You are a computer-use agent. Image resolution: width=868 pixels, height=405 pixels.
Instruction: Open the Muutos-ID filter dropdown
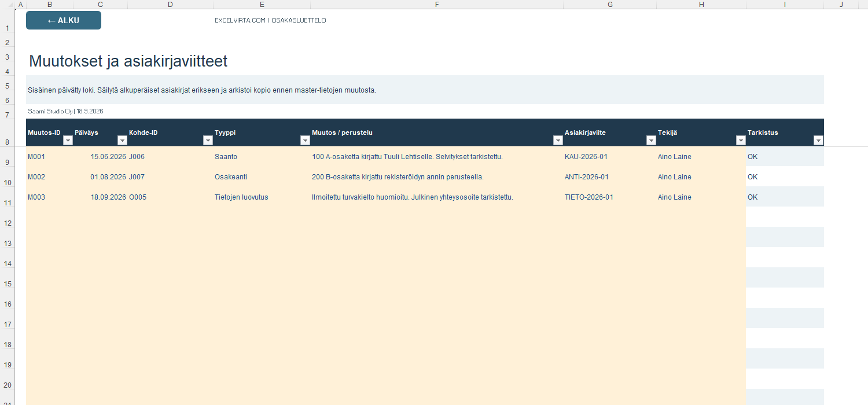(68, 140)
